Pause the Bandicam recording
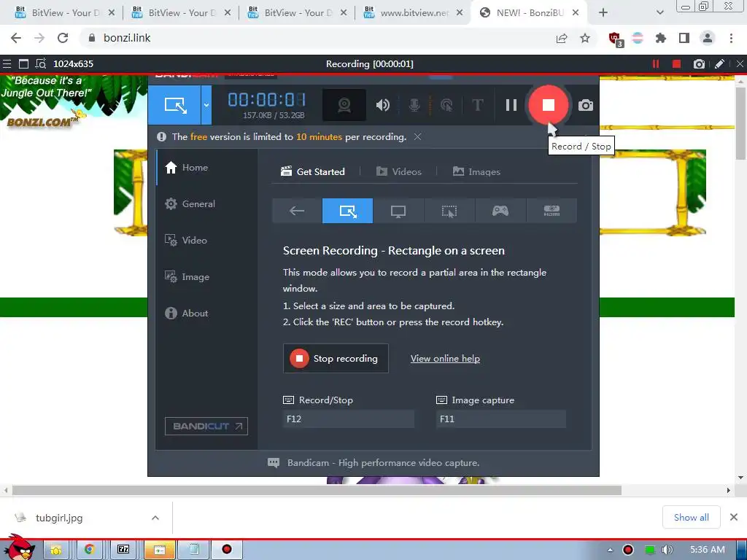The width and height of the screenshot is (747, 560). point(511,105)
